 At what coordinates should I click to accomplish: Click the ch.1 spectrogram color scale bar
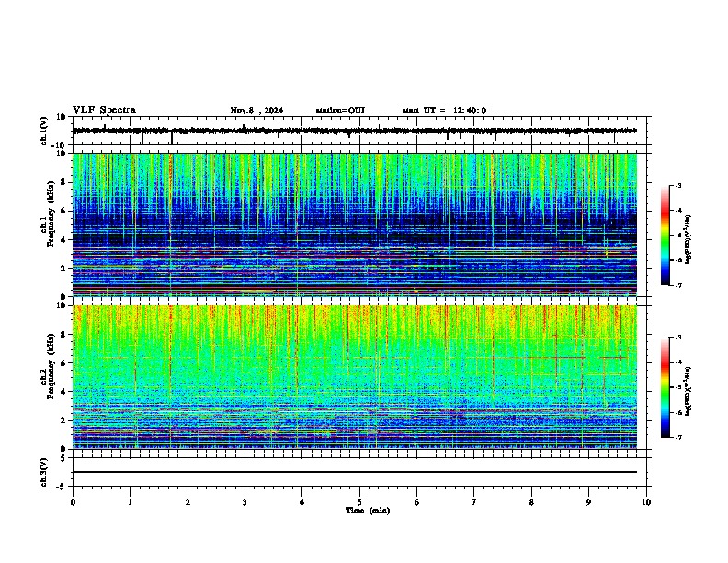665,236
